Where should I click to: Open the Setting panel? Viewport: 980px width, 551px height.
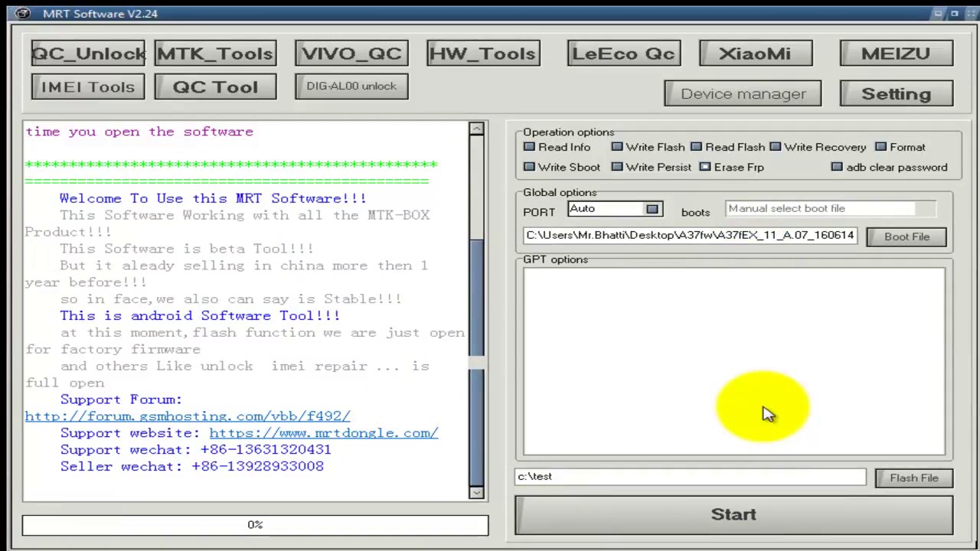click(896, 93)
